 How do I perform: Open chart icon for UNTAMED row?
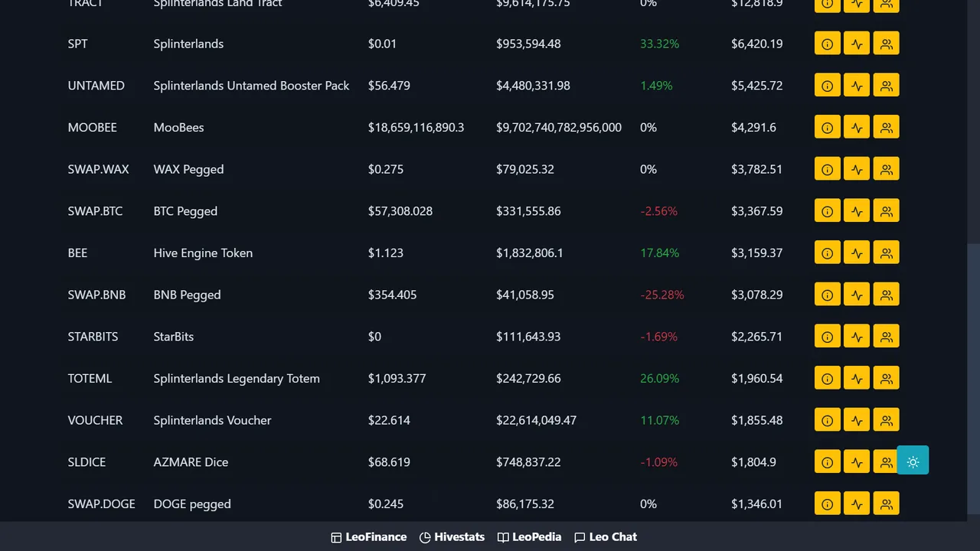(857, 86)
